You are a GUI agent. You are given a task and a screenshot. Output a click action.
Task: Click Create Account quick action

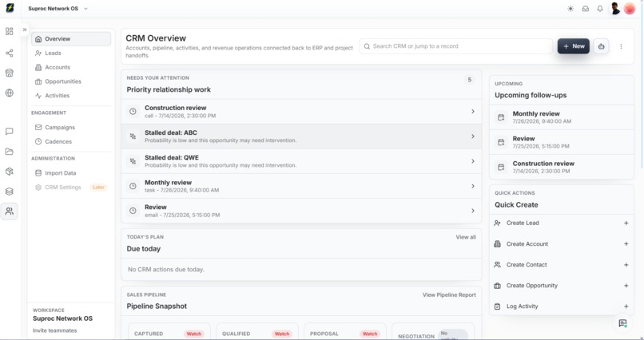click(562, 244)
